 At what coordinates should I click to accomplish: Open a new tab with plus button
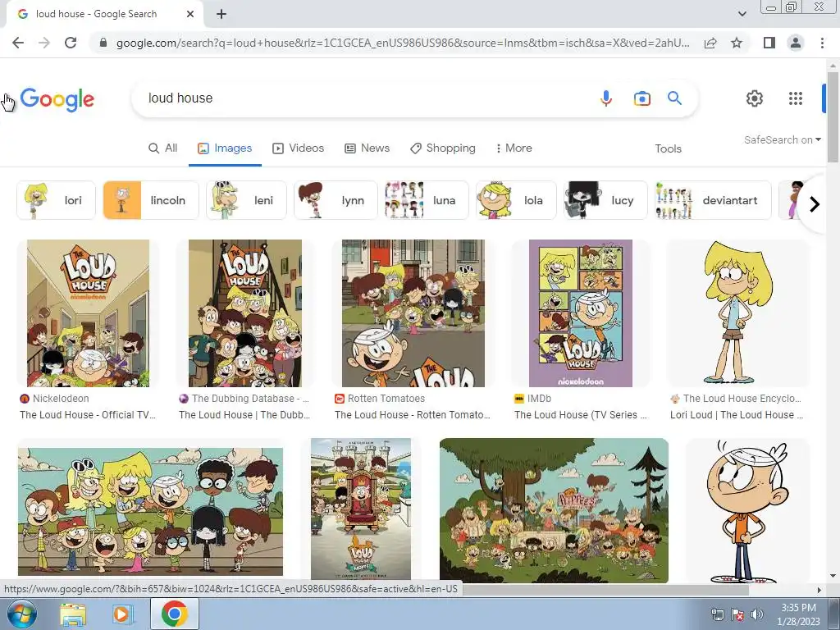[x=221, y=14]
